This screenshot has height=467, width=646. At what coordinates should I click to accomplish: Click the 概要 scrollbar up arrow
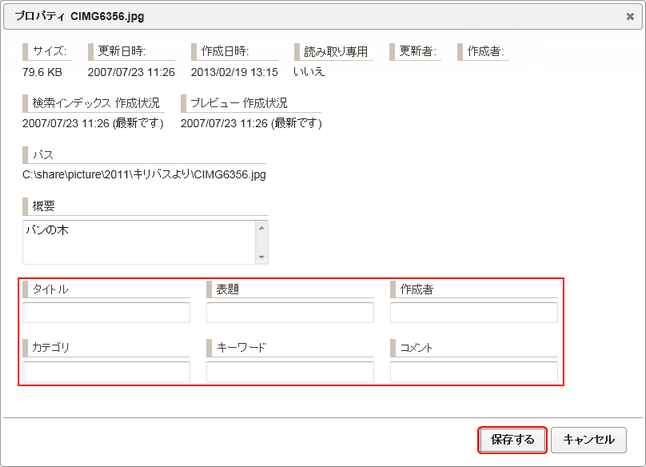pos(262,228)
